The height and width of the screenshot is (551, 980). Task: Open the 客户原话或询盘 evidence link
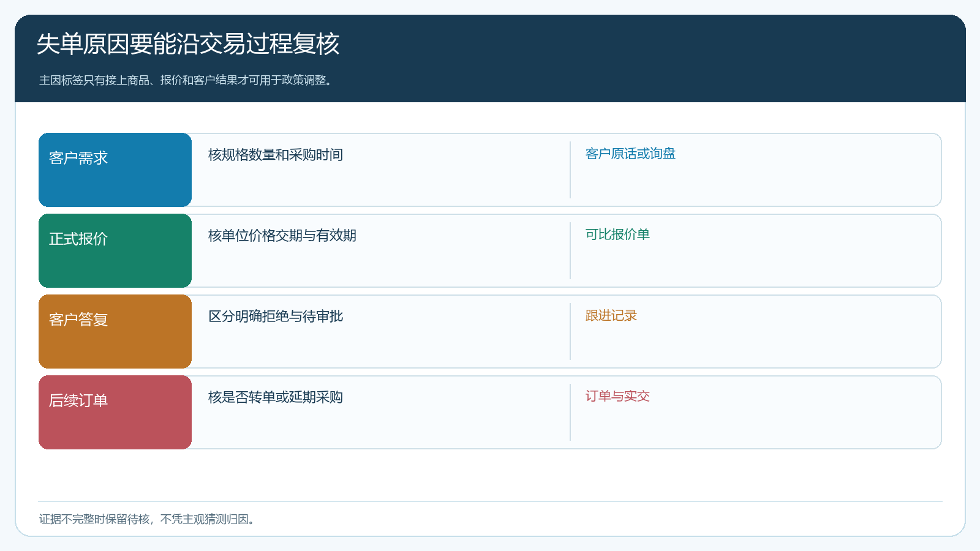[630, 154]
